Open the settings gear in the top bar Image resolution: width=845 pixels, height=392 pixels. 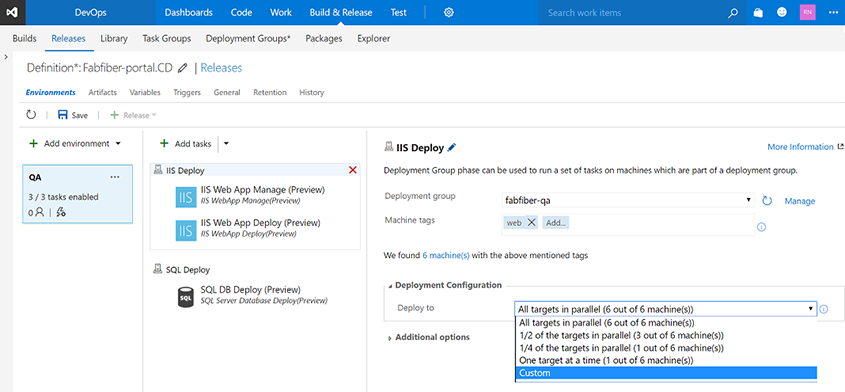(448, 12)
